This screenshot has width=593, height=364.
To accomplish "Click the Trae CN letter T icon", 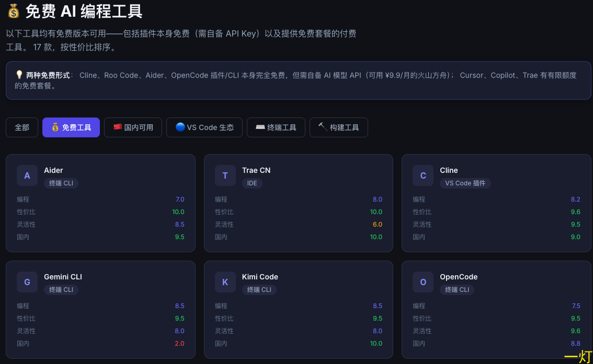I will [x=225, y=175].
